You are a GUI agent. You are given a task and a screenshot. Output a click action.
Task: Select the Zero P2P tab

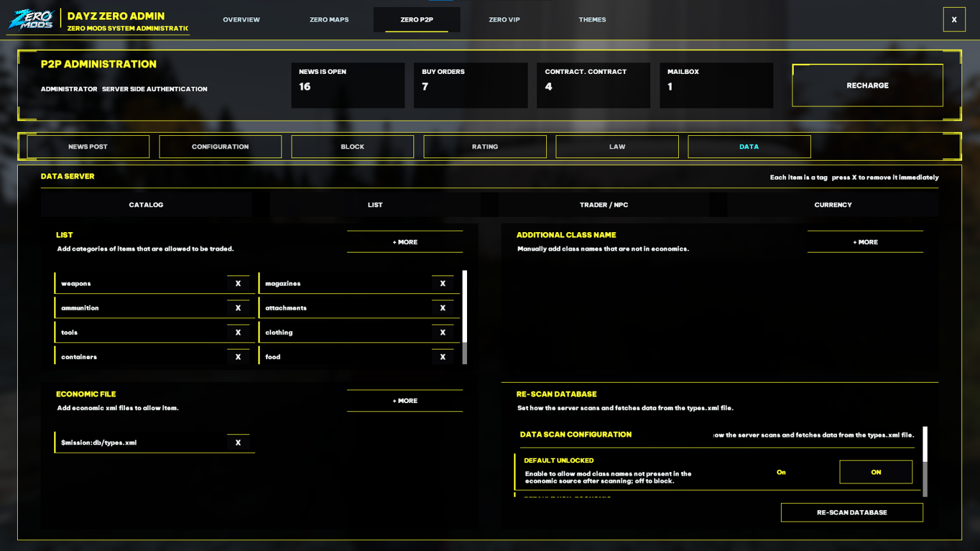tap(417, 20)
